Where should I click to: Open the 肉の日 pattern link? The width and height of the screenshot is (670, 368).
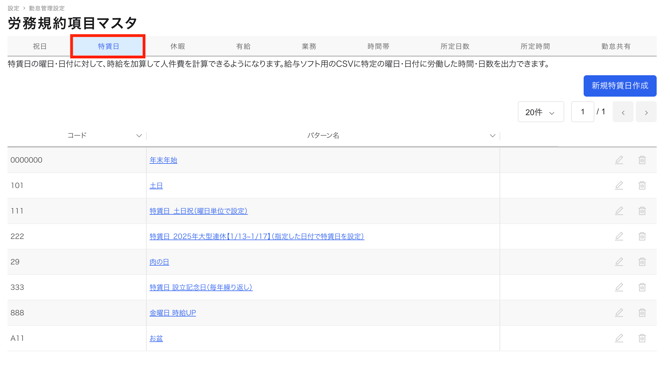[159, 262]
